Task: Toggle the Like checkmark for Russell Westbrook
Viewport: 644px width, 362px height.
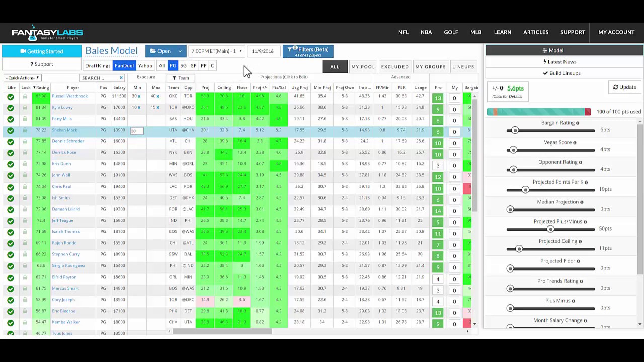Action: [x=11, y=96]
